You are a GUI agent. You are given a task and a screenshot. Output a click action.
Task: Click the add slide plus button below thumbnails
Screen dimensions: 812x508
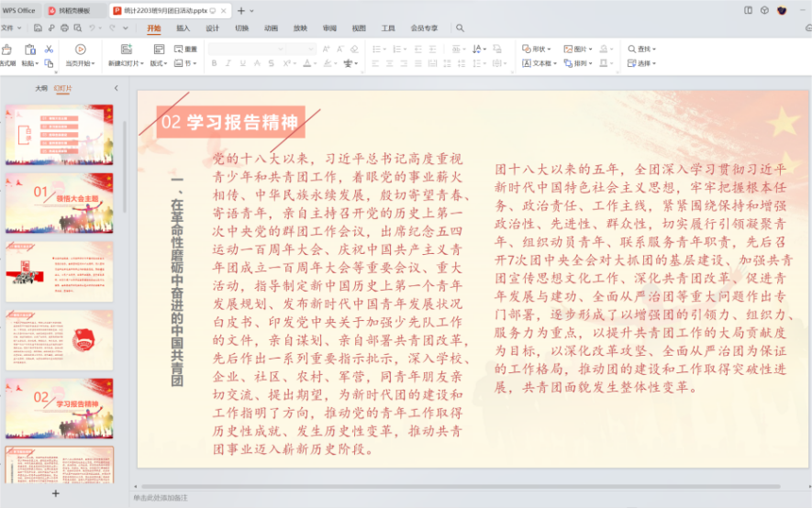pos(55,493)
